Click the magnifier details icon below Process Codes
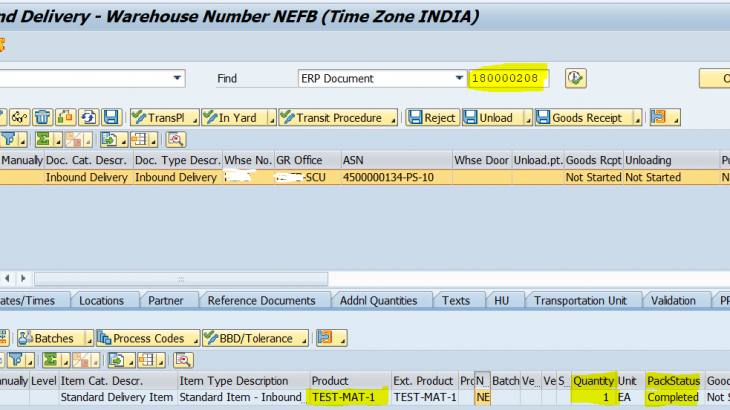 click(x=183, y=360)
